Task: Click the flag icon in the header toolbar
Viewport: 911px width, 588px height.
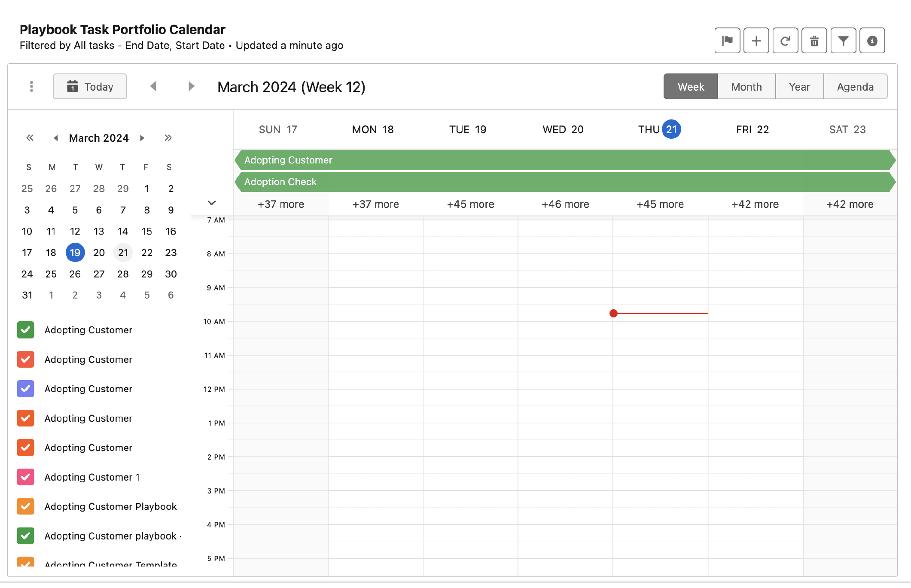Action: click(727, 41)
